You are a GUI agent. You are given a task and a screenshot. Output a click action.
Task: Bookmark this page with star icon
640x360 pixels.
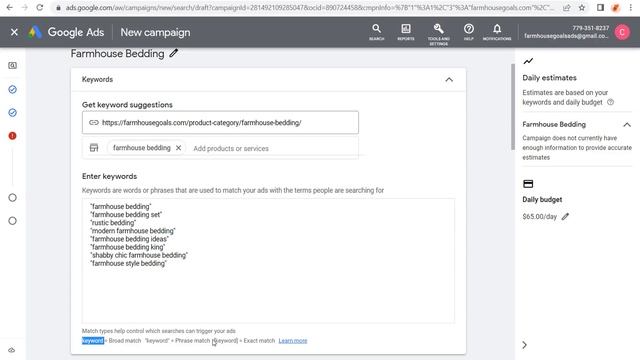click(x=582, y=7)
